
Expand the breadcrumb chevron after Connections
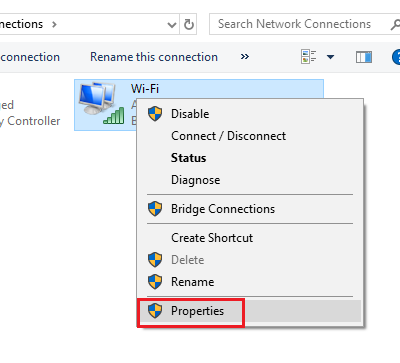click(54, 24)
